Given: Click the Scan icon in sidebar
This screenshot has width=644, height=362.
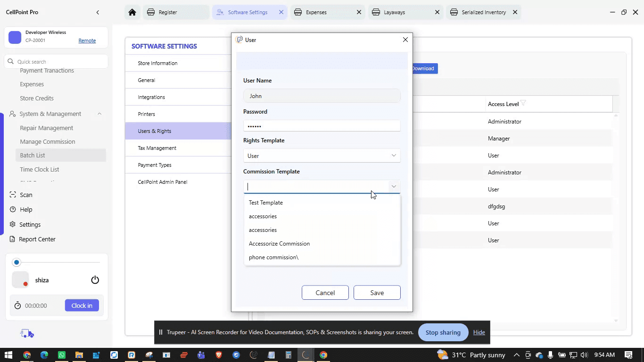Looking at the screenshot, I should (x=13, y=195).
